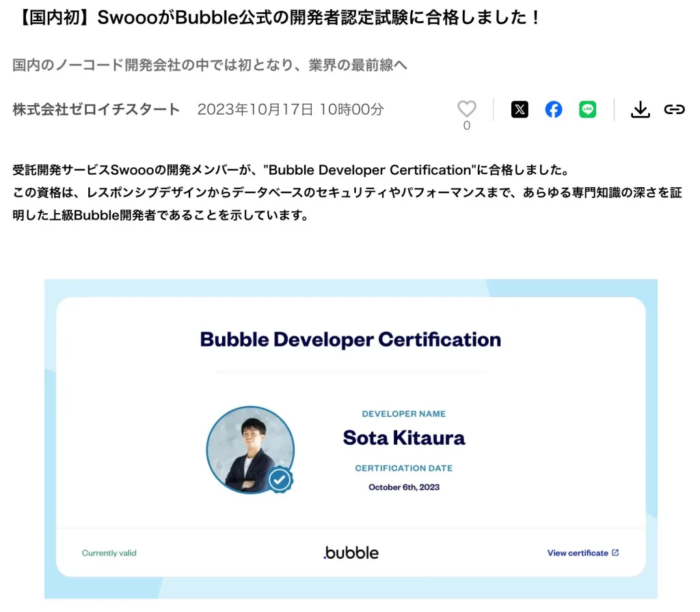Click the verified badge on the profile photo
This screenshot has height=612, width=700.
point(281,477)
